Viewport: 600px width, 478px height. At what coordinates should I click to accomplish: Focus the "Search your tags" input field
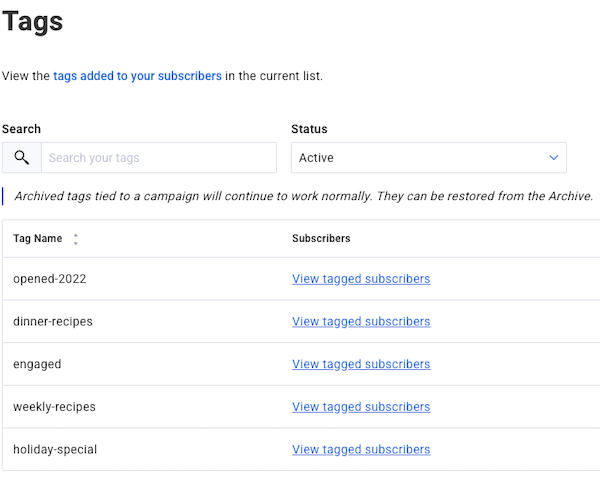click(158, 158)
